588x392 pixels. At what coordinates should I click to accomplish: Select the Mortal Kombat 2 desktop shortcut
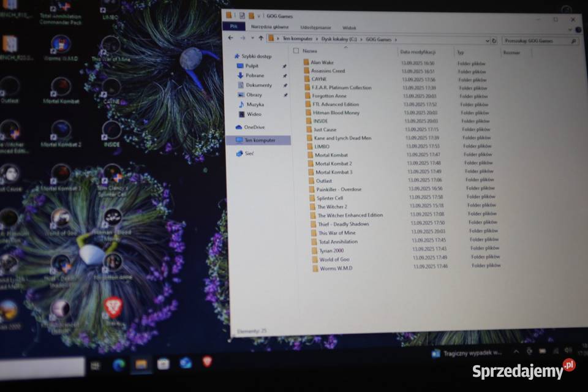click(x=61, y=133)
